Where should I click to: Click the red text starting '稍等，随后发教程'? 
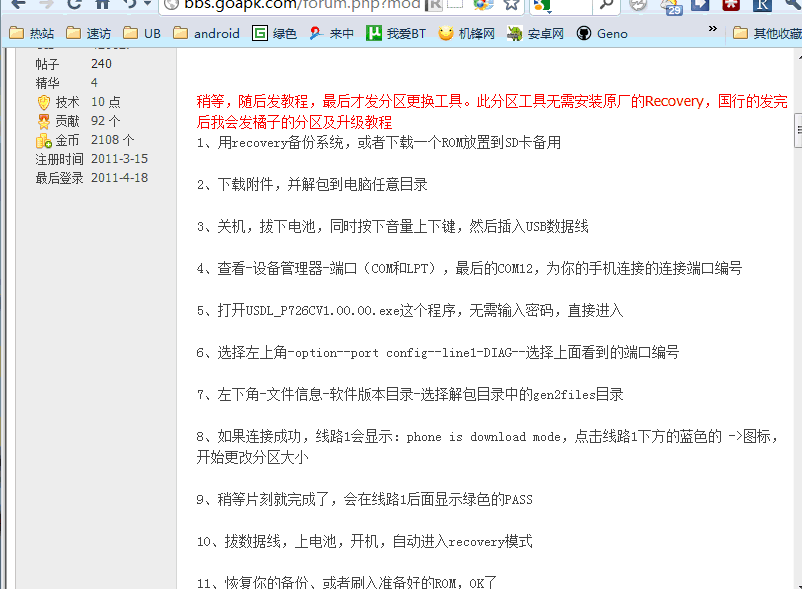tap(492, 111)
